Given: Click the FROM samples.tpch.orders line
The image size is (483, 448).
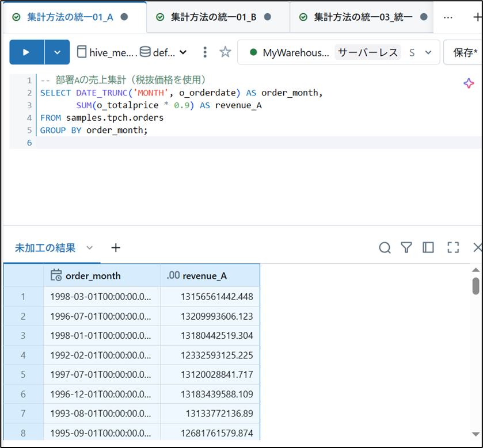Looking at the screenshot, I should tap(102, 118).
